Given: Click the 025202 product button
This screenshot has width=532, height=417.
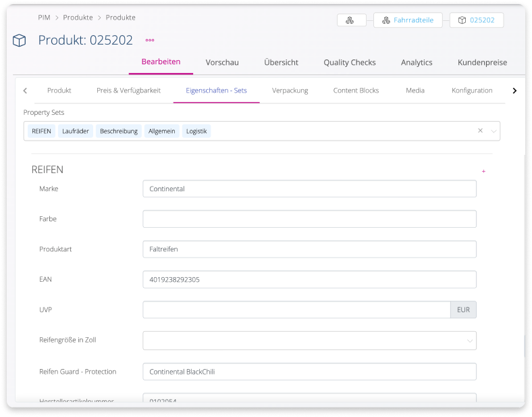Looking at the screenshot, I should (476, 20).
